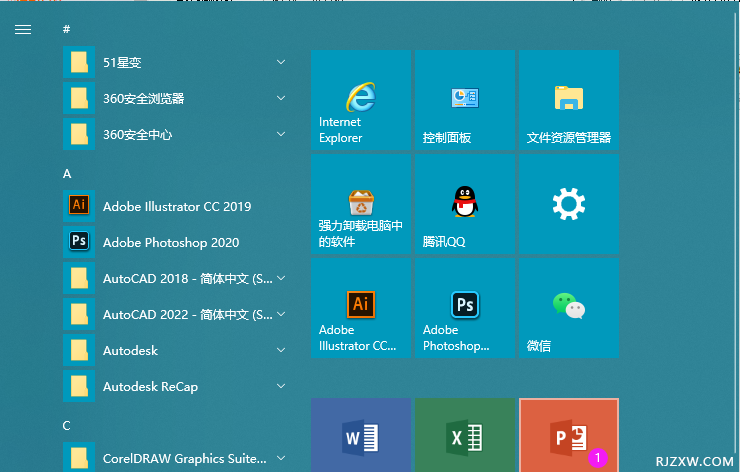Open the 微信 WeChat tile
This screenshot has width=740, height=472.
point(569,308)
